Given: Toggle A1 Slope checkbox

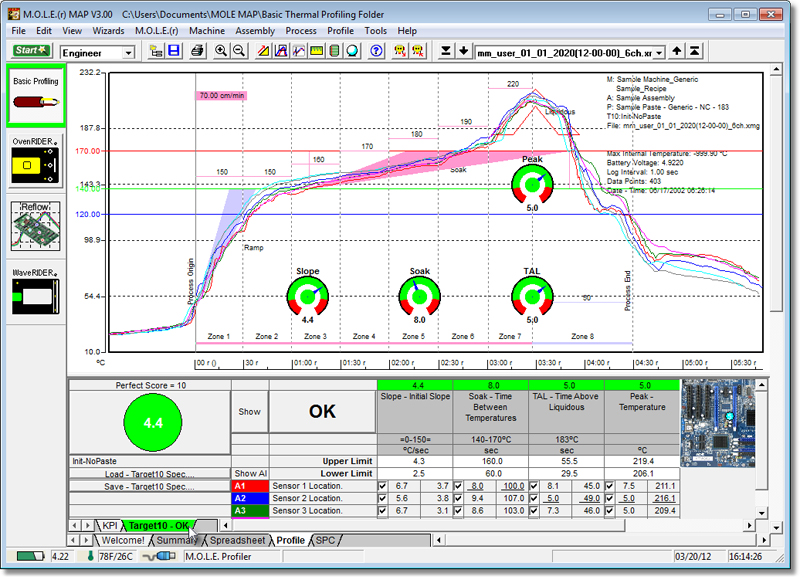Looking at the screenshot, I should [382, 486].
